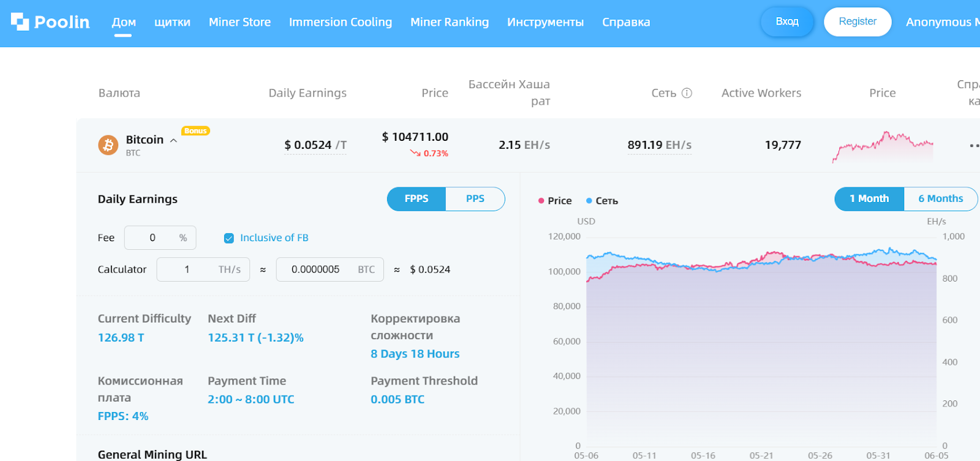Open the Immersion Cooling menu item
Screen dimensions: 980x461
[341, 22]
